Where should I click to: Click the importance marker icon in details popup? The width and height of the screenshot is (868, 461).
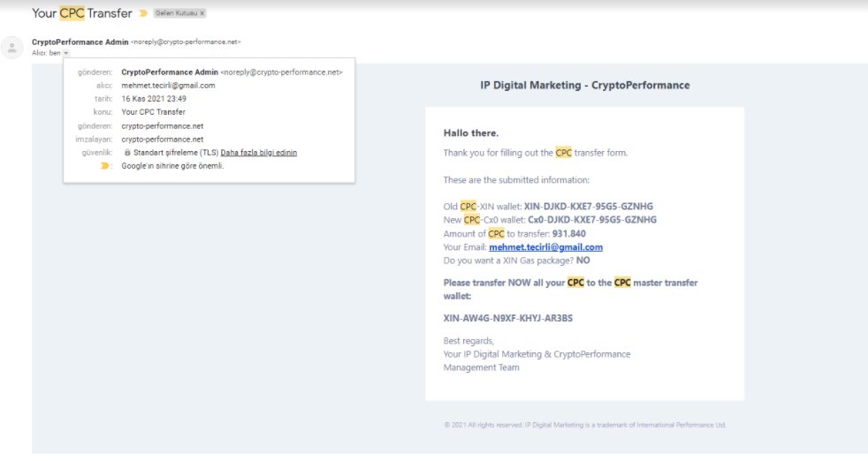[104, 166]
